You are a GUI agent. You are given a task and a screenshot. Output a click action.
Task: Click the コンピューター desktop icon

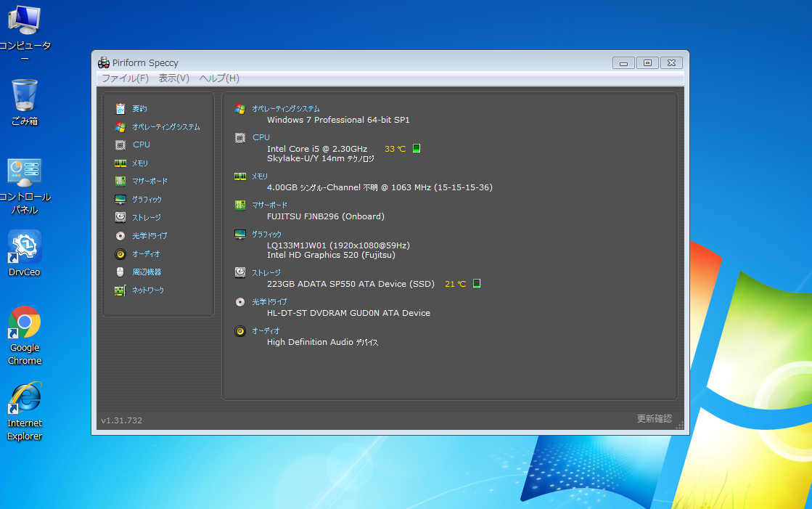(25, 32)
